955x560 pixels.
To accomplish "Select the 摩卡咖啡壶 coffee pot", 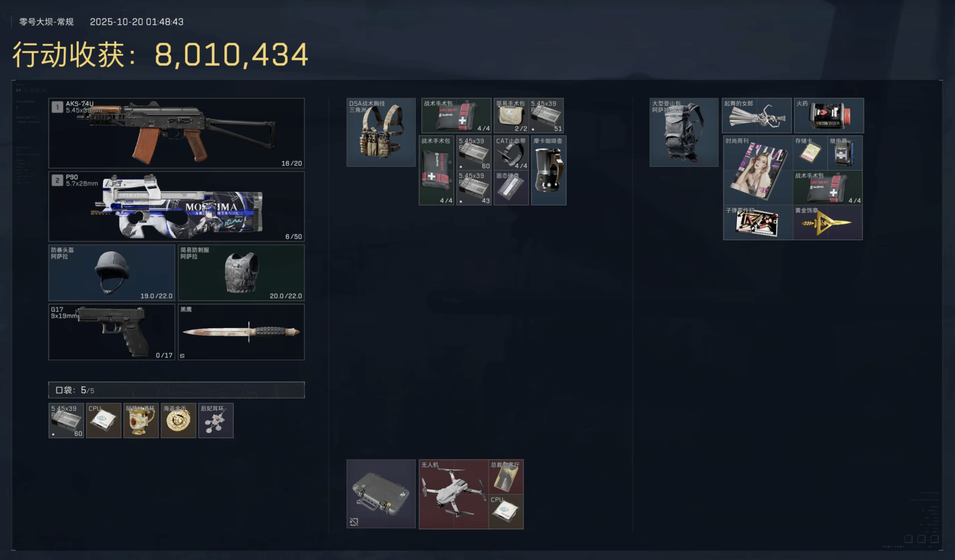I will pos(549,170).
